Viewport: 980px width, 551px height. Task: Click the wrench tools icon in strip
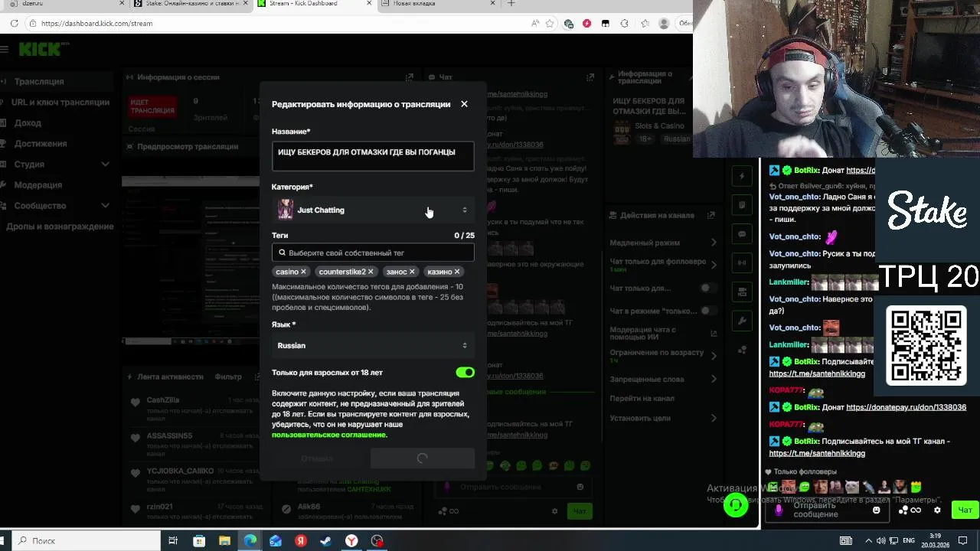coord(741,321)
